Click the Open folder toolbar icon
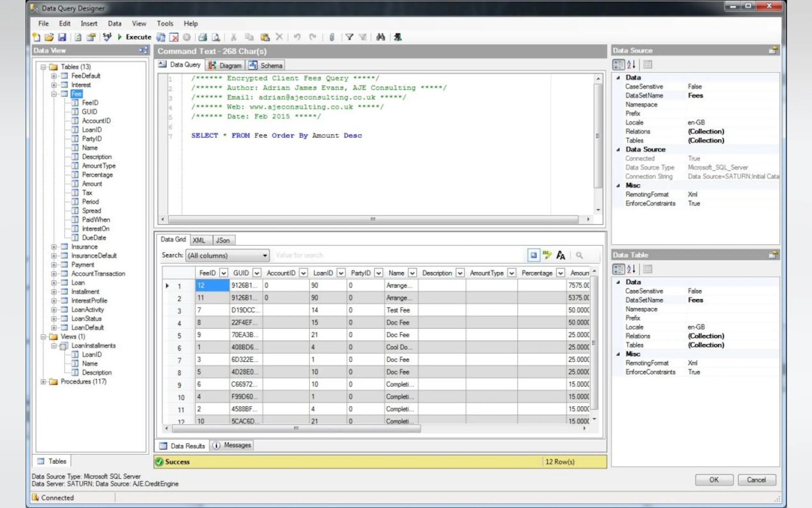The image size is (812, 508). [49, 37]
